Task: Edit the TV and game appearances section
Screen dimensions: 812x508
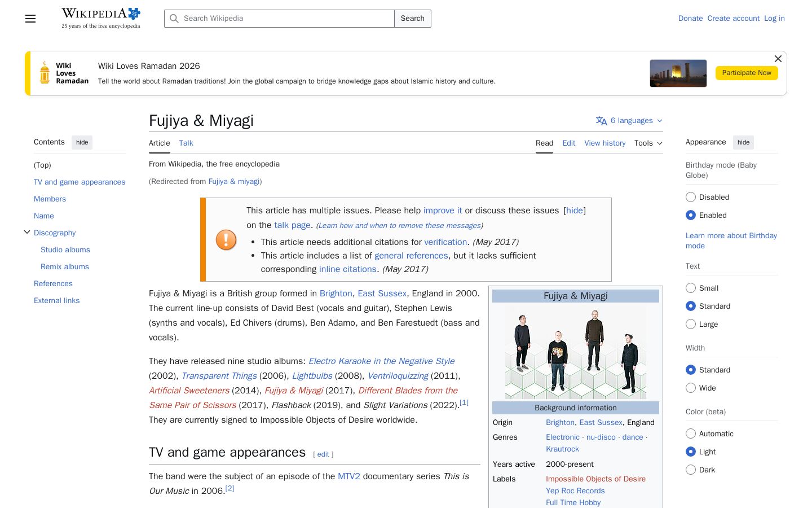Action: coord(323,454)
